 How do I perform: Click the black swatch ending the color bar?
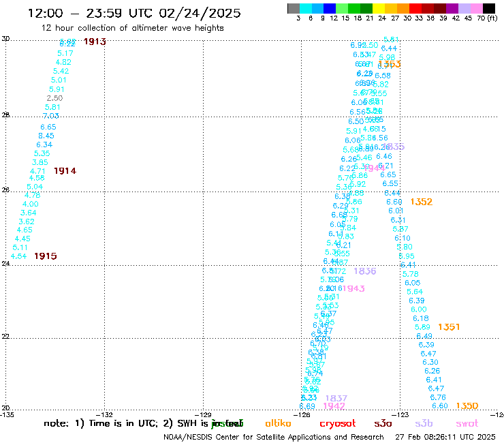coord(488,8)
